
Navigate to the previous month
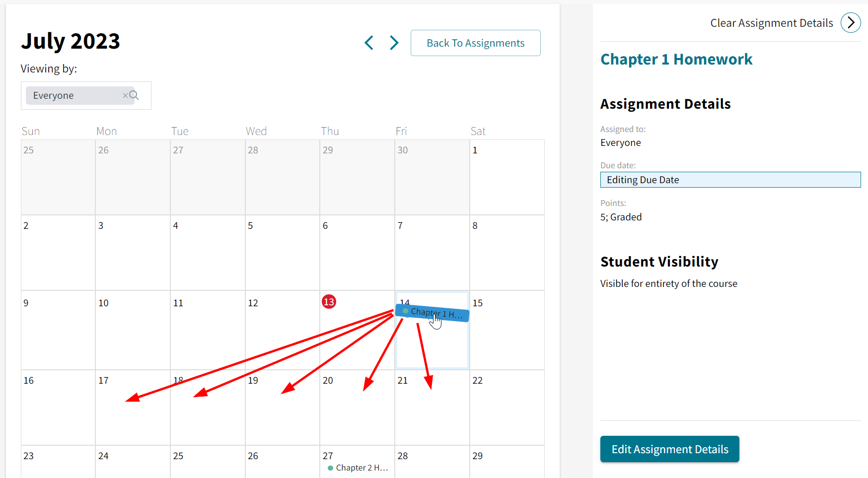click(369, 43)
